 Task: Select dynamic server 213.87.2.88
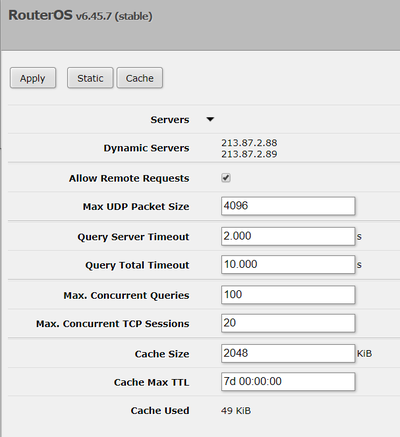tap(249, 143)
